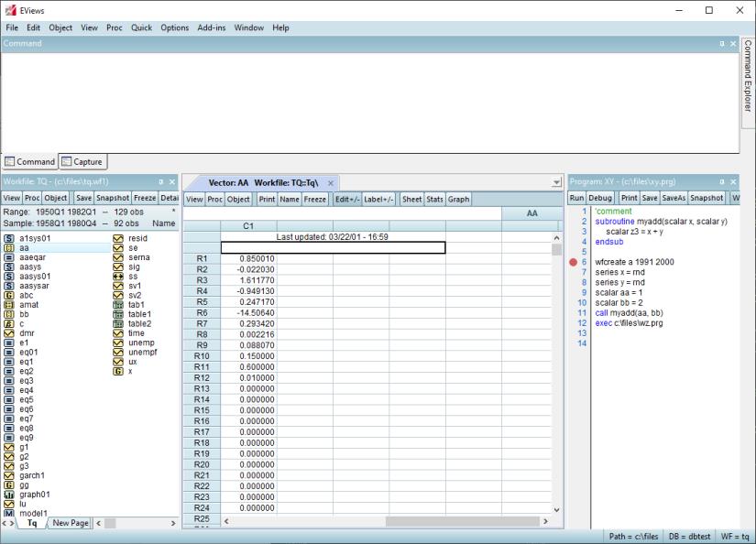
Task: Click the vector grid scroll-left arrow
Action: [x=226, y=521]
